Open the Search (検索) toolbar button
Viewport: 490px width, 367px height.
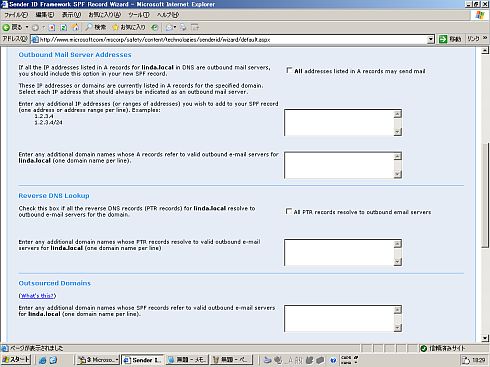96,27
